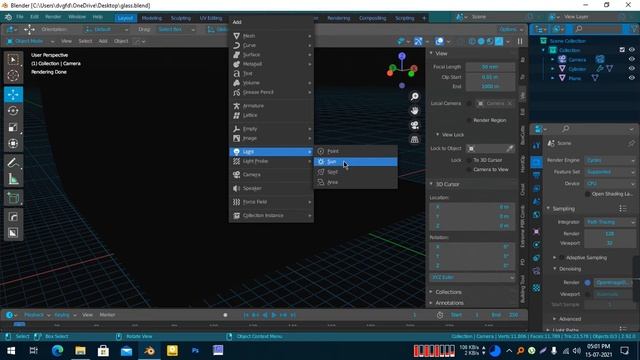
Task: Toggle Render Region checkbox
Action: click(469, 120)
